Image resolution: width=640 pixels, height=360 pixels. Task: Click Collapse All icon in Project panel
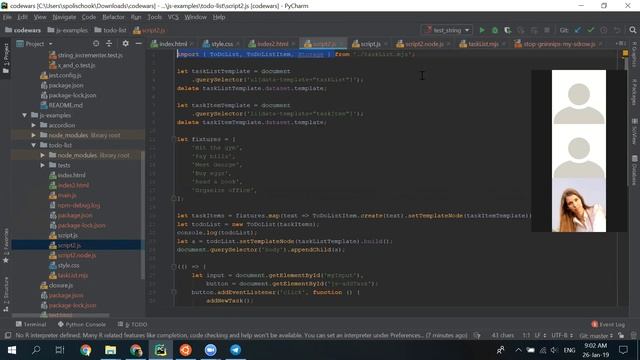pyautogui.click(x=109, y=44)
